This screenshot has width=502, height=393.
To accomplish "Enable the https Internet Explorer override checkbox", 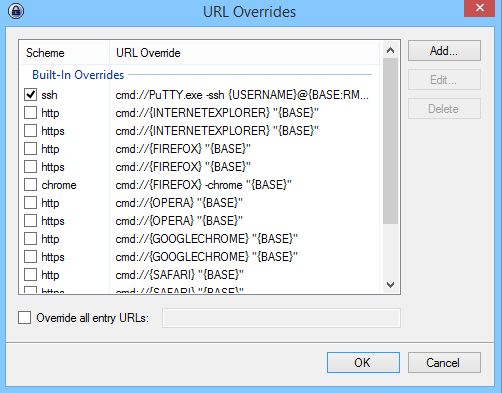I will tap(30, 131).
